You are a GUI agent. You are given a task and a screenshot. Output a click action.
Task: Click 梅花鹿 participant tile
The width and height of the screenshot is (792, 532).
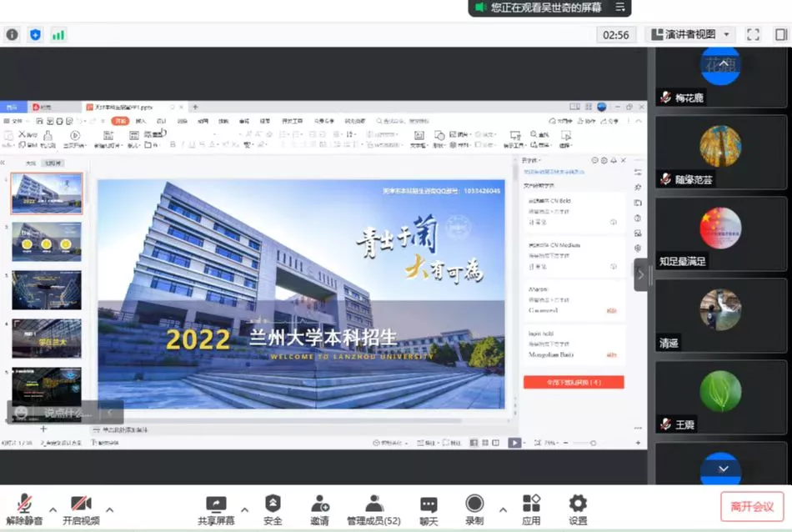[721, 77]
